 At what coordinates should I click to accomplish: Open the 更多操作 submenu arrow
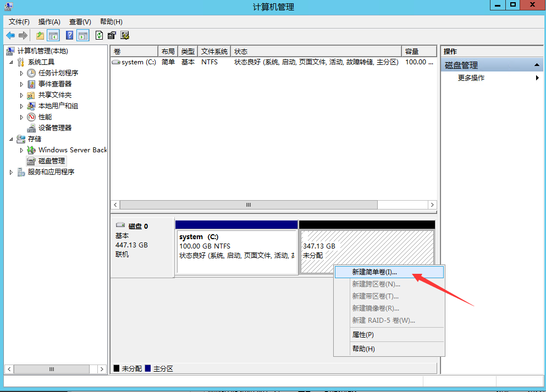point(537,78)
